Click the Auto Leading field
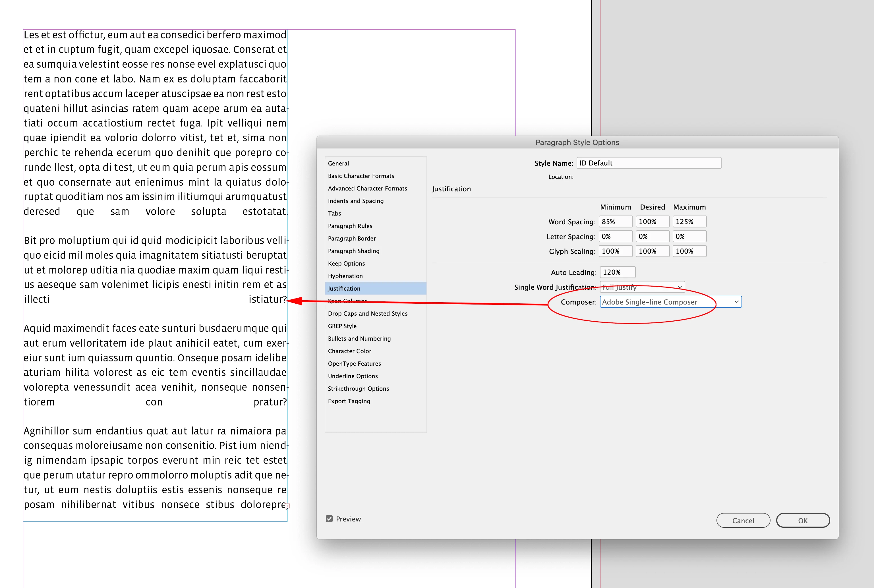 (x=617, y=272)
